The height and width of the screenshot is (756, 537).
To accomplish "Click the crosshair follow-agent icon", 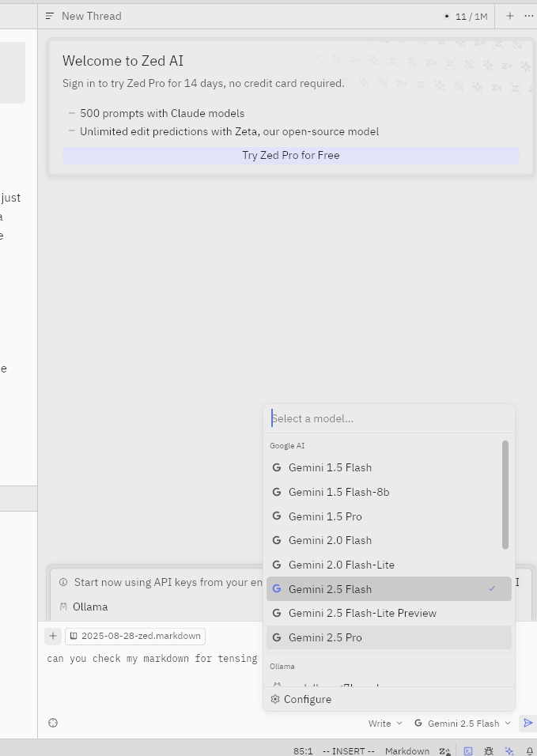I will [x=53, y=723].
